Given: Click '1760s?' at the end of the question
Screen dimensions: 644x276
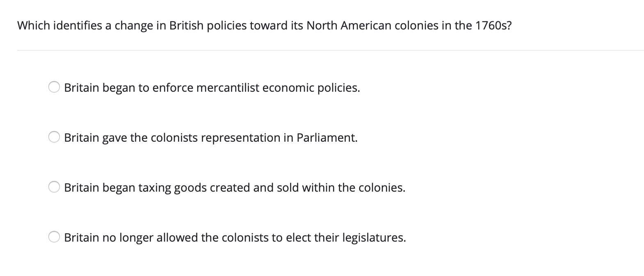Looking at the screenshot, I should click(x=493, y=25).
